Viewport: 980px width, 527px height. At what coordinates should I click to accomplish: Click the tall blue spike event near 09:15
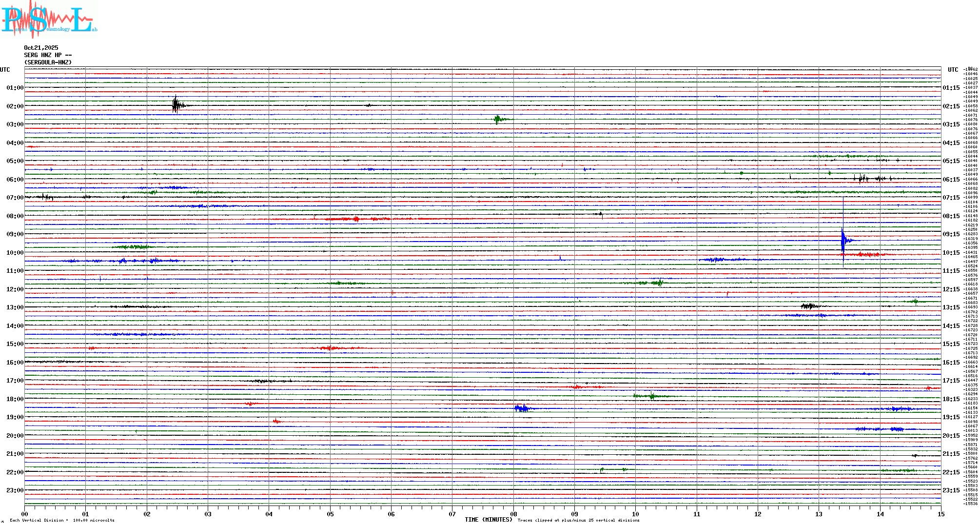(843, 239)
